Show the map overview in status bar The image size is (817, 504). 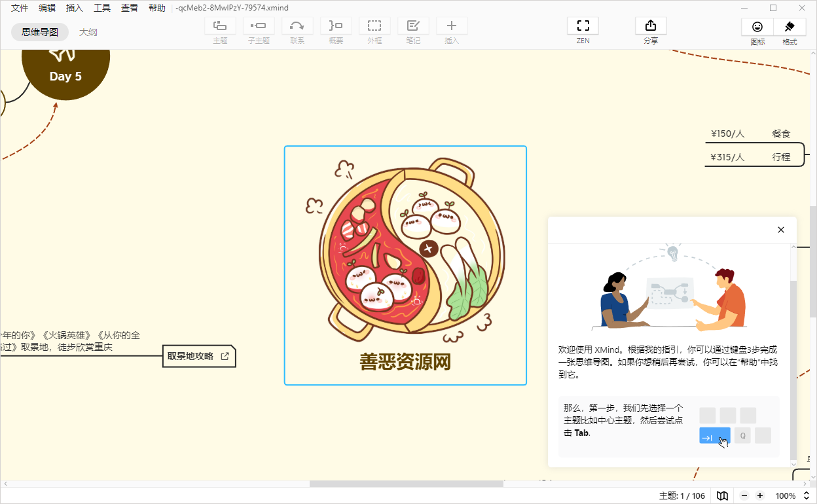[722, 496]
